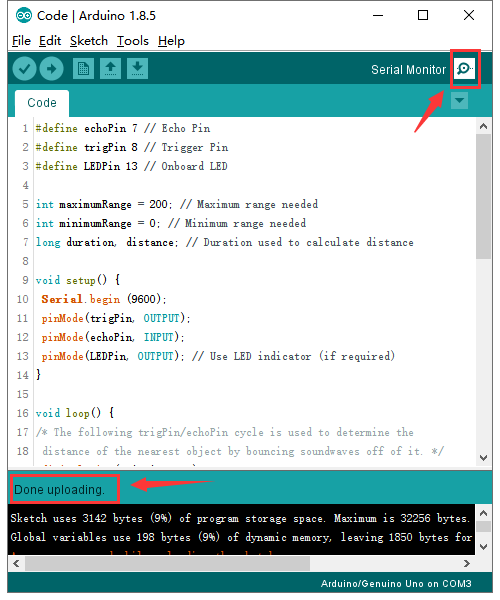
Task: Upload the sketch with arrow button
Action: (x=51, y=69)
